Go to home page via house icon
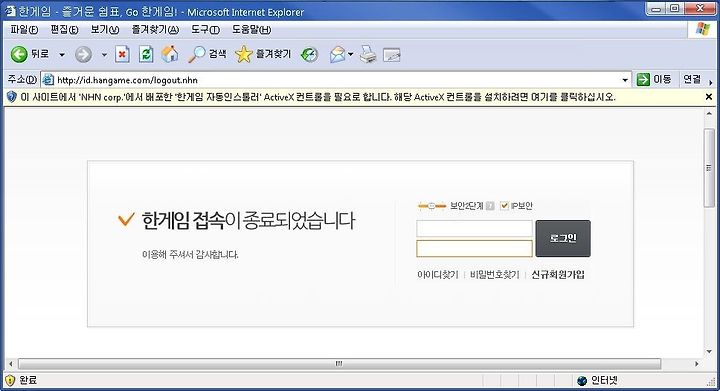This screenshot has height=391, width=720. pos(170,55)
